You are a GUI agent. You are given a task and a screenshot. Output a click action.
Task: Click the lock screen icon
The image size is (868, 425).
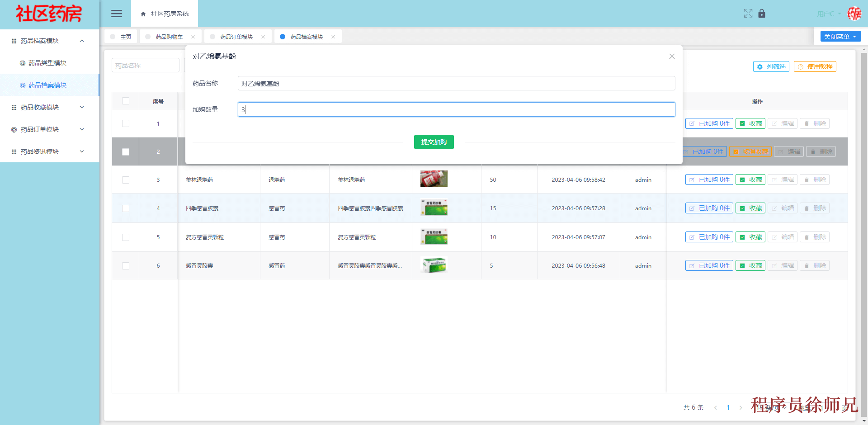[x=762, y=14]
